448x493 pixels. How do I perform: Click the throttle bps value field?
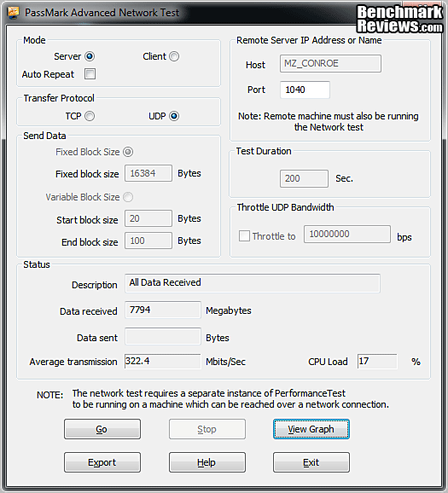point(347,234)
